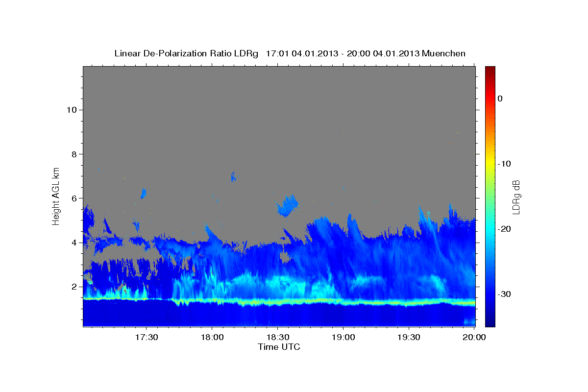Click the plot title 'Linear De-Polarization Ratio LDRg'
The width and height of the screenshot is (588, 392).
(186, 53)
